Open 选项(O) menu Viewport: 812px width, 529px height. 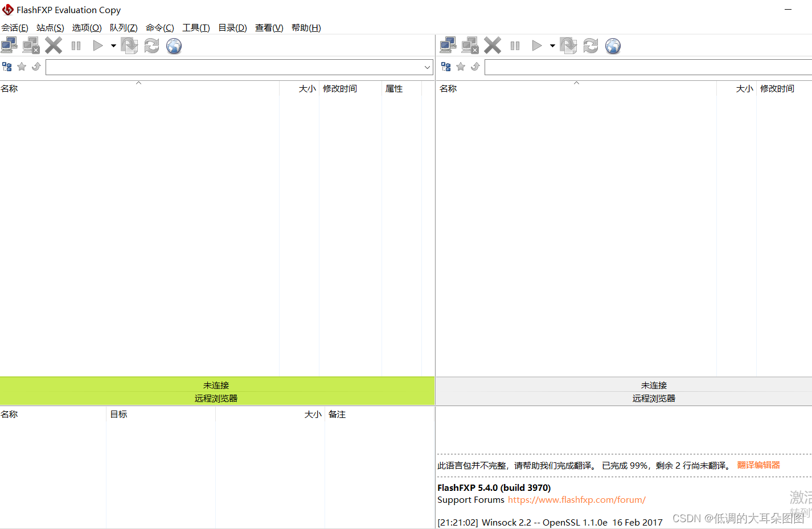point(87,27)
